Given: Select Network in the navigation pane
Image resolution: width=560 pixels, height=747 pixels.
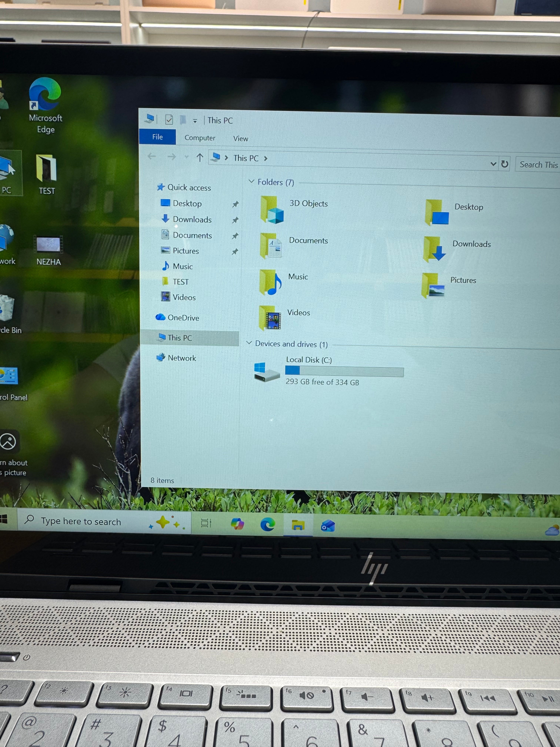Looking at the screenshot, I should coord(176,358).
